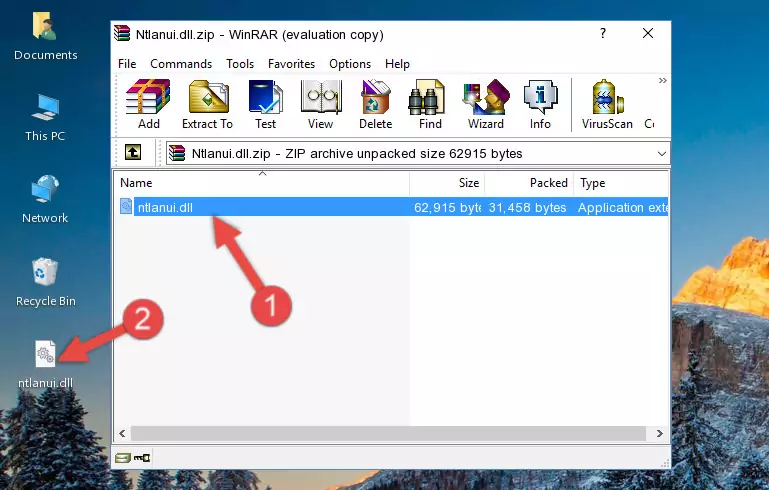Click the ntlanui.dll file icon in list
This screenshot has height=490, width=769.
[126, 206]
